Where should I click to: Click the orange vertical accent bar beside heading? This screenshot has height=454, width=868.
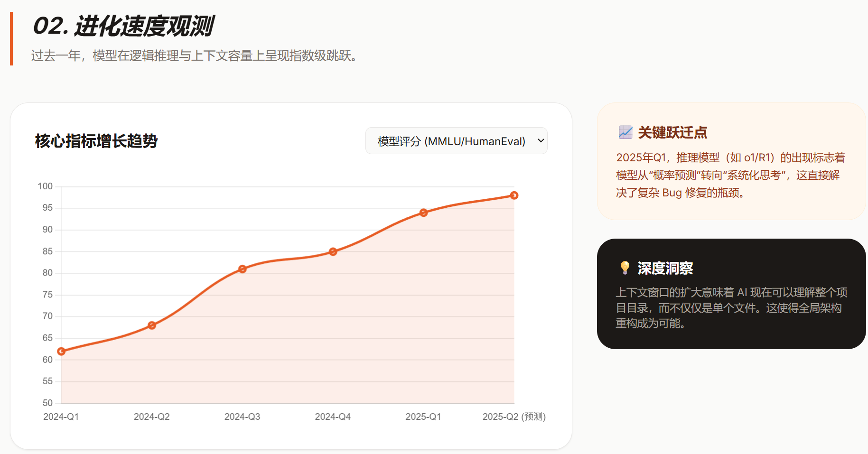tap(11, 39)
